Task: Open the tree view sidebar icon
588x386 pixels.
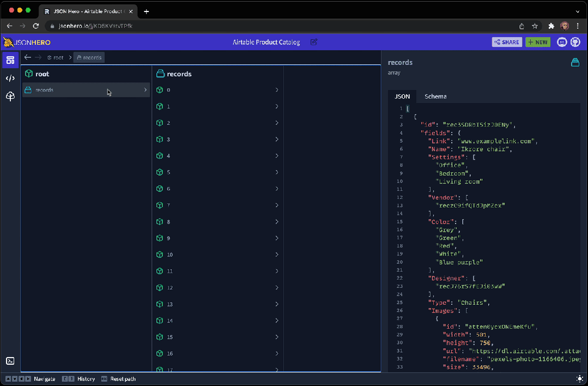Action: pos(10,96)
